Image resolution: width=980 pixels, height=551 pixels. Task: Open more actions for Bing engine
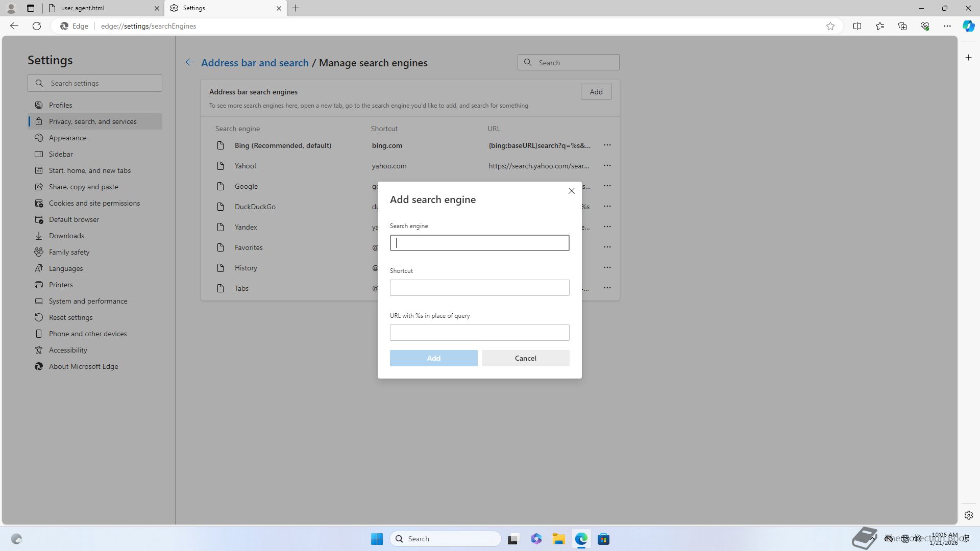coord(607,145)
